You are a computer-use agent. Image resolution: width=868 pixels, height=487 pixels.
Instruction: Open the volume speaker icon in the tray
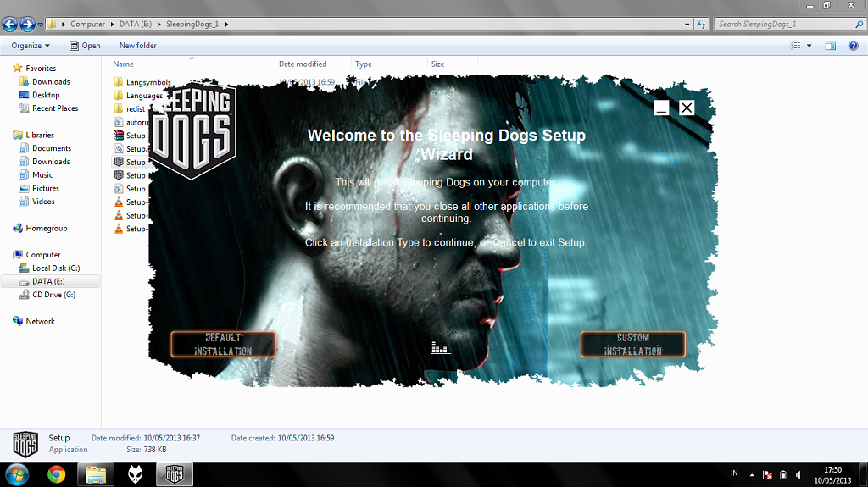pyautogui.click(x=798, y=475)
